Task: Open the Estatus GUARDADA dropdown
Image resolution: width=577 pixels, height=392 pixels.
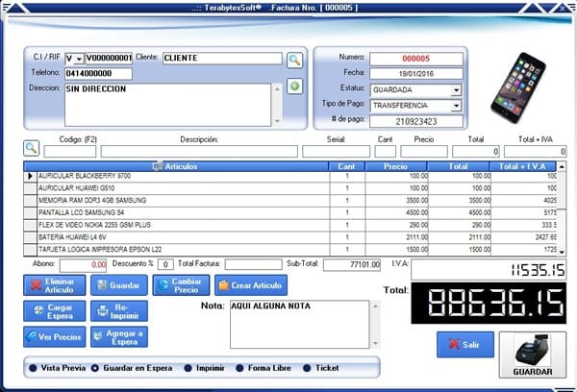Action: point(456,90)
